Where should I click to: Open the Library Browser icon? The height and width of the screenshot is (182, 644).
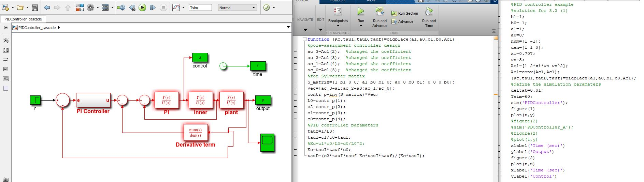[x=80, y=7]
